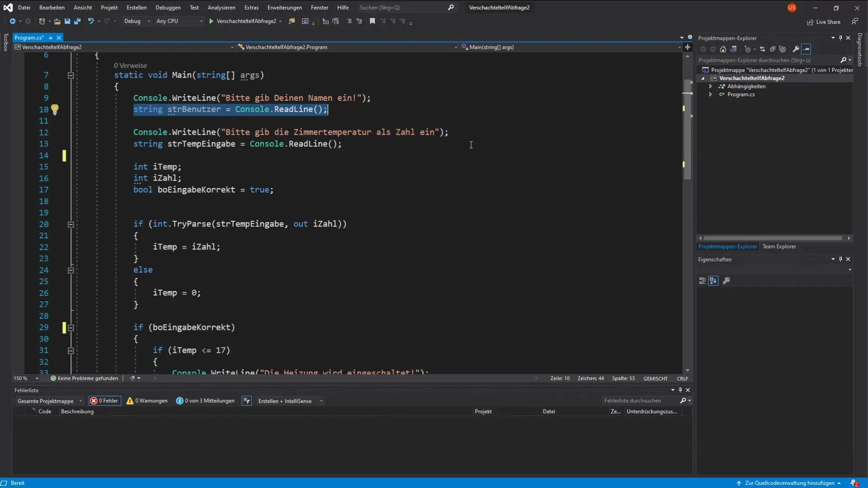Click the preview selected items icon

coord(807,49)
